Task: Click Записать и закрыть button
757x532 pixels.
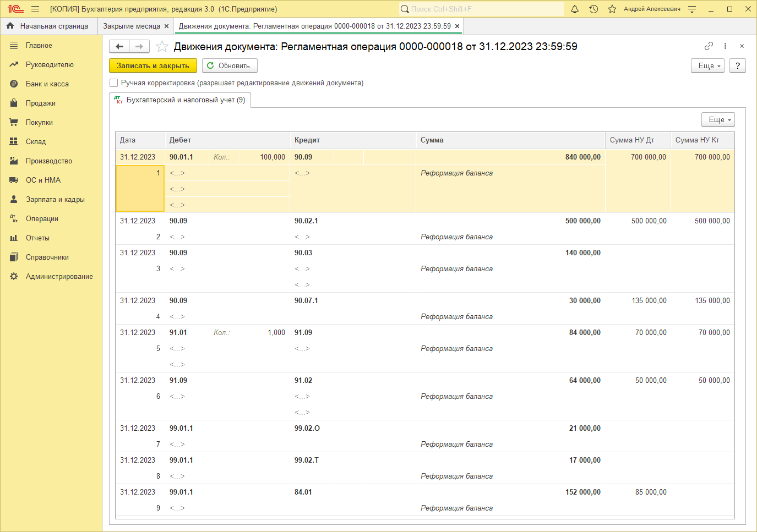Action: pyautogui.click(x=153, y=65)
